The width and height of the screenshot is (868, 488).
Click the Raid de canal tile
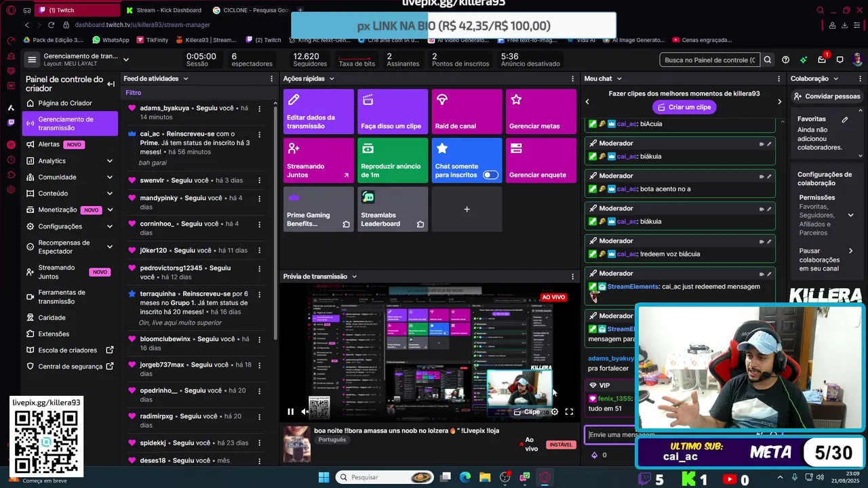point(467,112)
